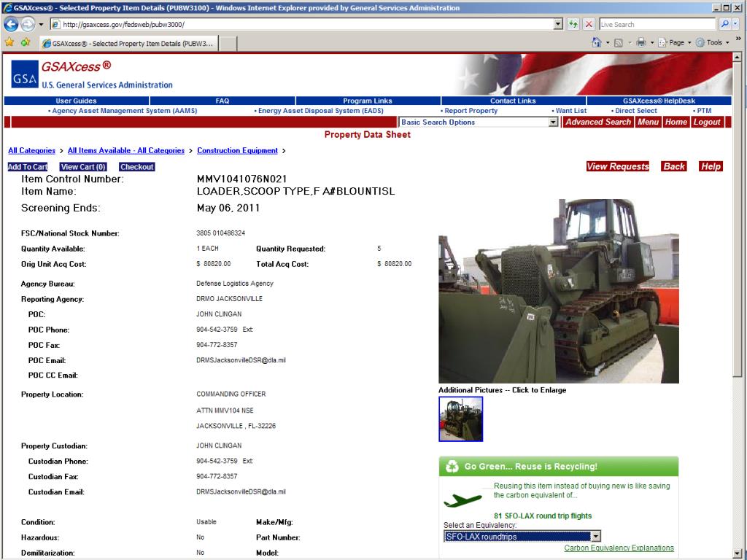Click the Live Search magnifier icon
This screenshot has width=747, height=560.
click(724, 24)
